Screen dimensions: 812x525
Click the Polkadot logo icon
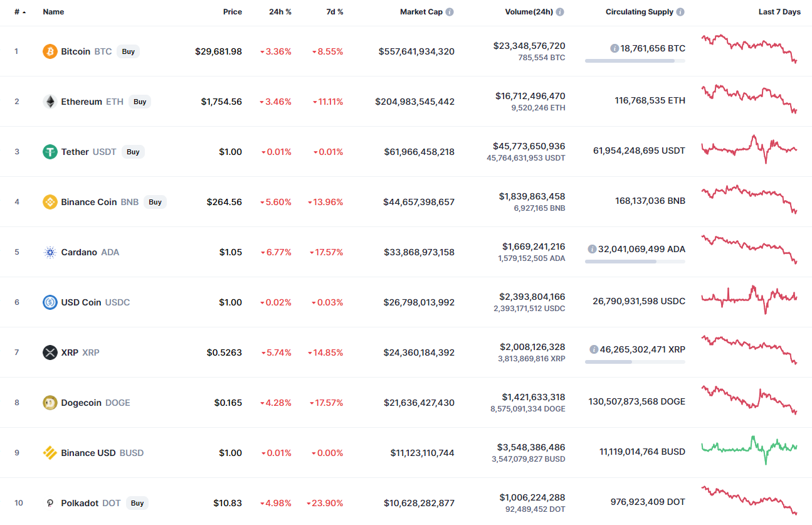(x=50, y=503)
